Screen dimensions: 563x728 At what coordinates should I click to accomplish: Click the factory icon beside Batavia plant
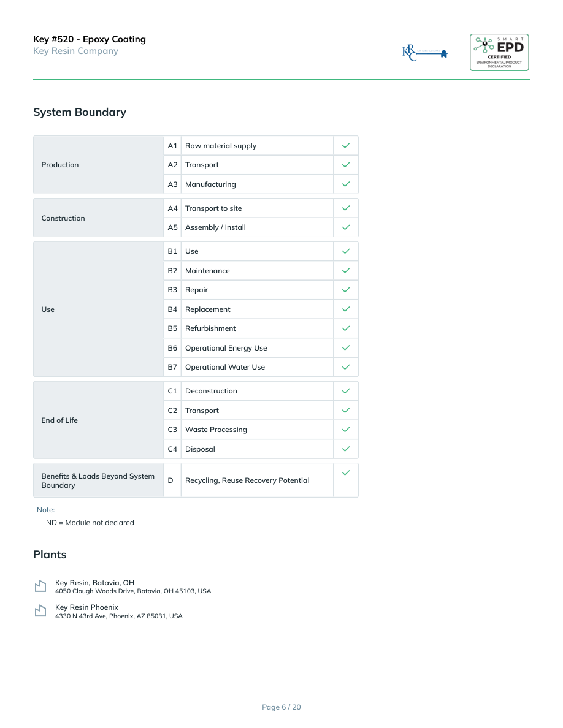(40, 586)
